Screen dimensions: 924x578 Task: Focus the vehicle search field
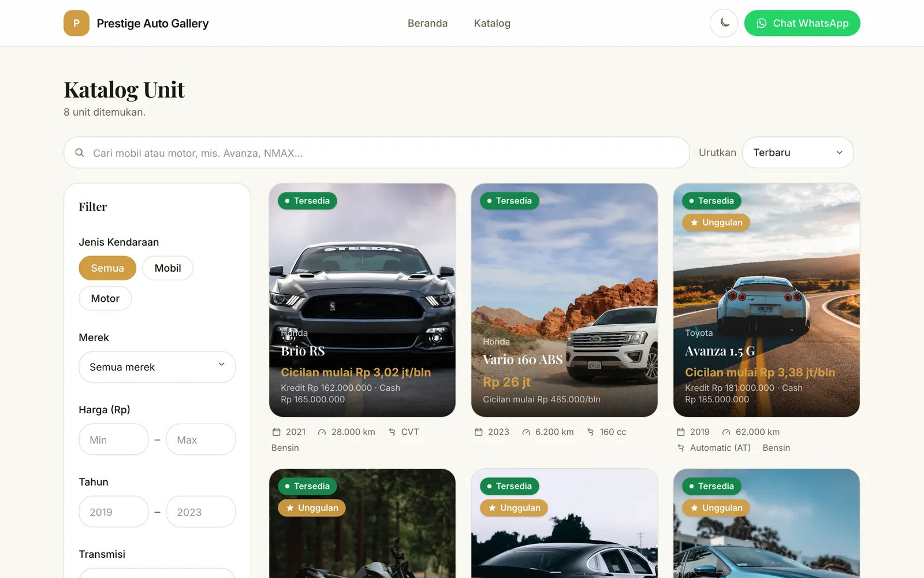click(x=377, y=153)
